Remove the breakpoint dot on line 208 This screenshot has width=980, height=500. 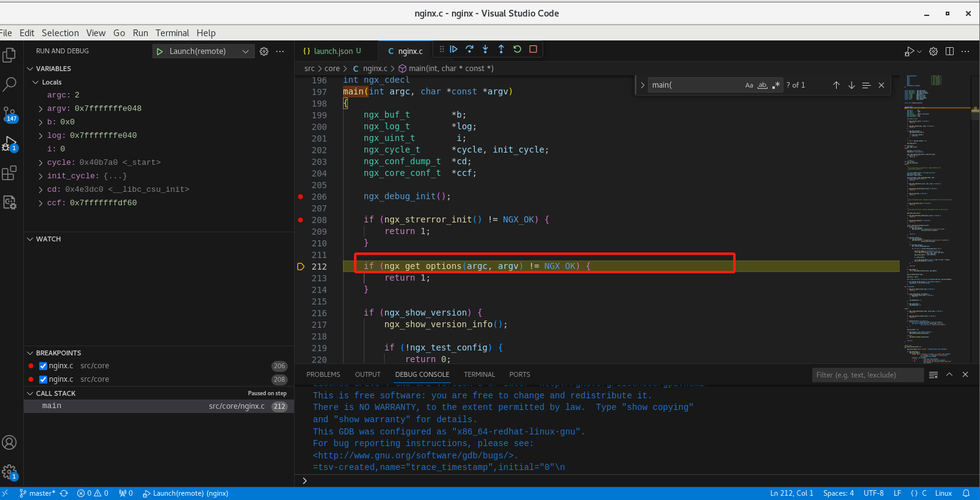[300, 220]
